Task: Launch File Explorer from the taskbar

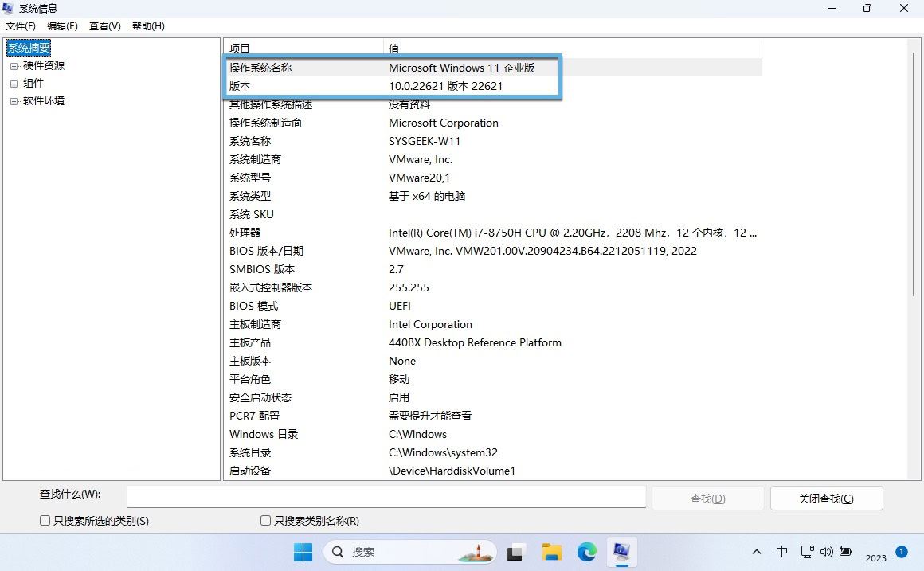Action: (x=552, y=552)
